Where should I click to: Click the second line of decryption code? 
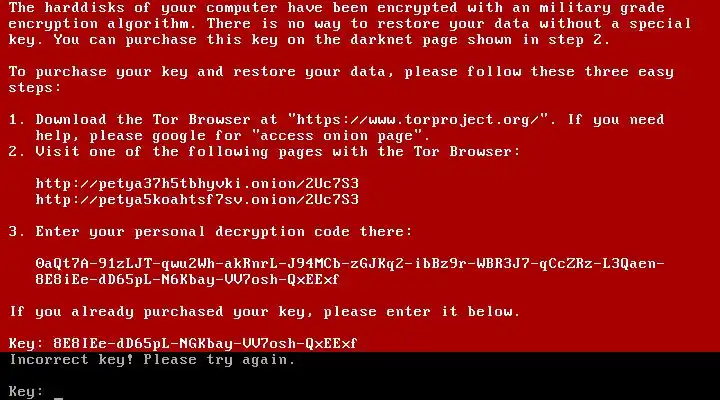[187, 280]
